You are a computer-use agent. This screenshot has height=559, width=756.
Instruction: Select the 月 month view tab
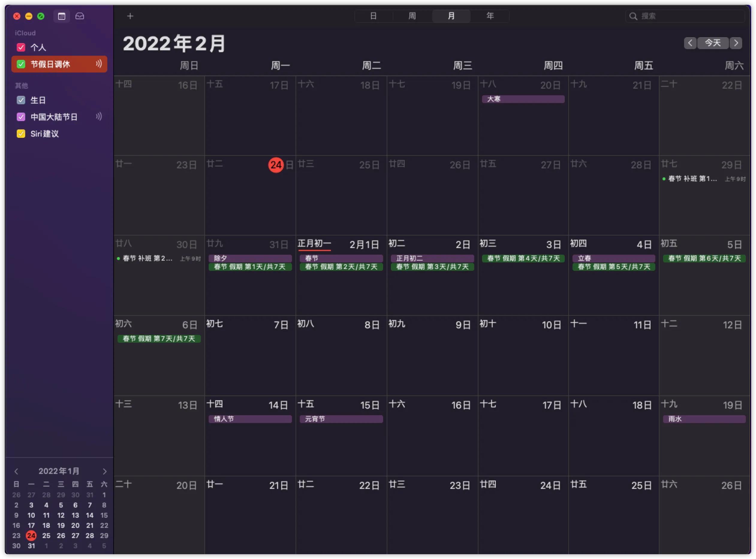tap(451, 16)
